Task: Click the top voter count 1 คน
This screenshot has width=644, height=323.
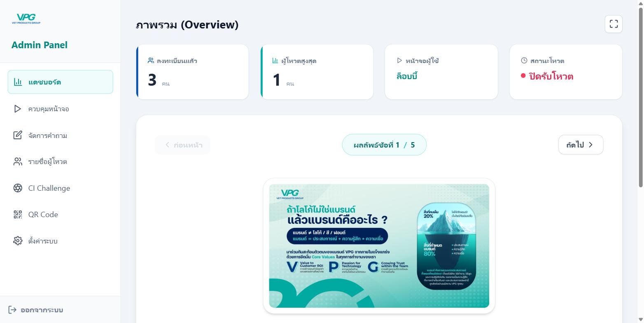Action: click(283, 80)
